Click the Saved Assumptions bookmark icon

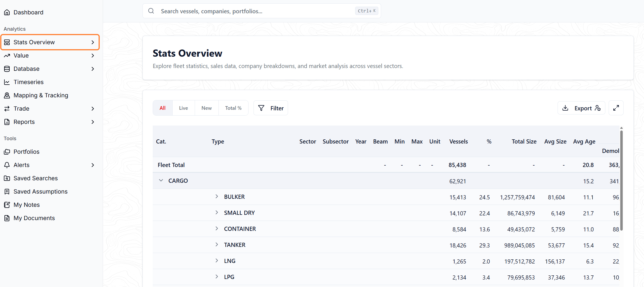[7, 192]
